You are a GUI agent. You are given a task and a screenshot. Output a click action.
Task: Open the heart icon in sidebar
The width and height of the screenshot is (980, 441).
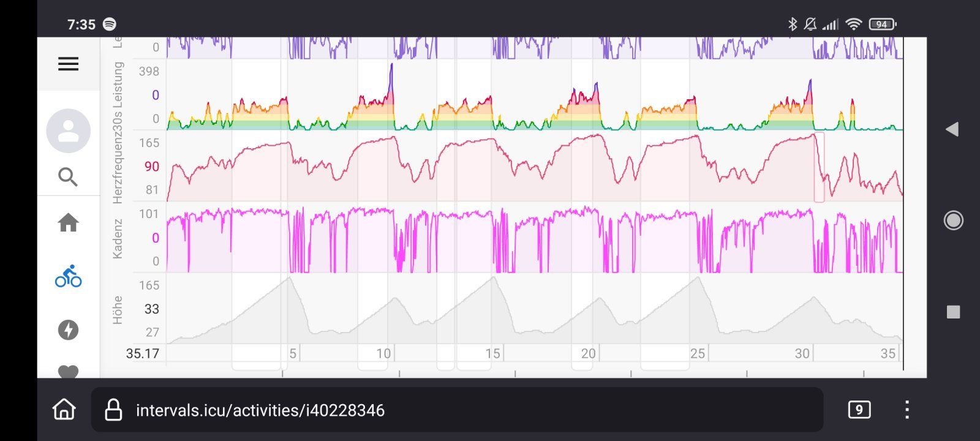pyautogui.click(x=68, y=371)
